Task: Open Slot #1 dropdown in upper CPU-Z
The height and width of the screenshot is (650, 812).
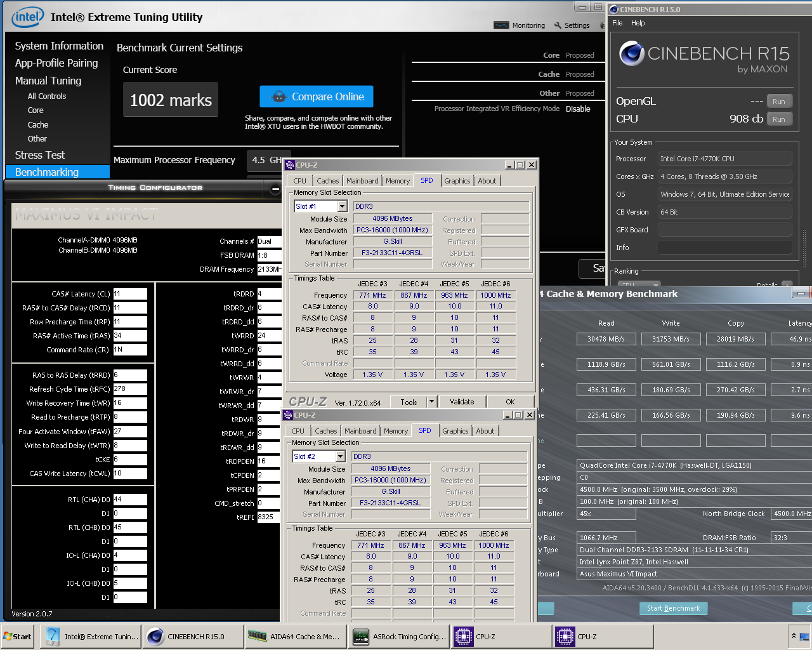Action: click(343, 206)
